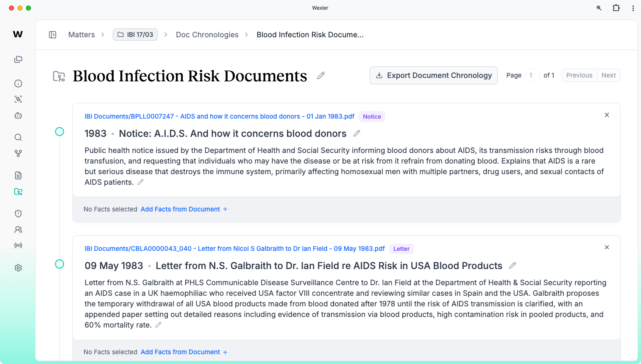Screen dimensions: 641x364
Task: Remove the Galbraith letter card
Action: point(607,247)
